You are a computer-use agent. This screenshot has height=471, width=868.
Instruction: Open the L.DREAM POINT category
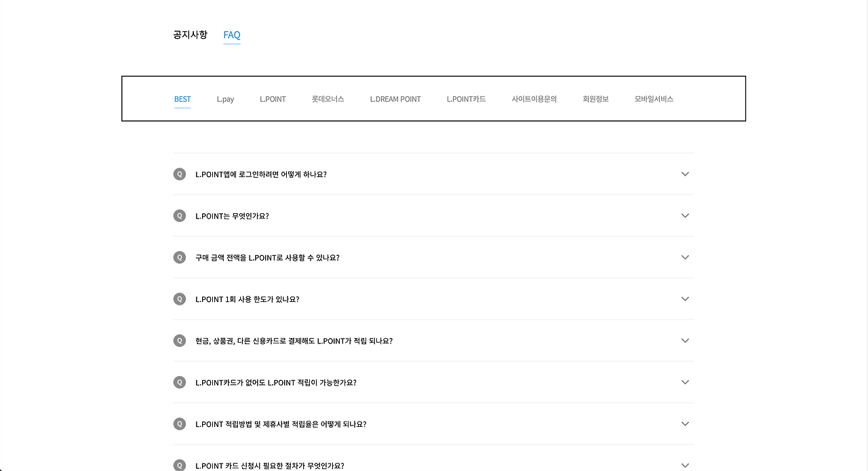395,99
